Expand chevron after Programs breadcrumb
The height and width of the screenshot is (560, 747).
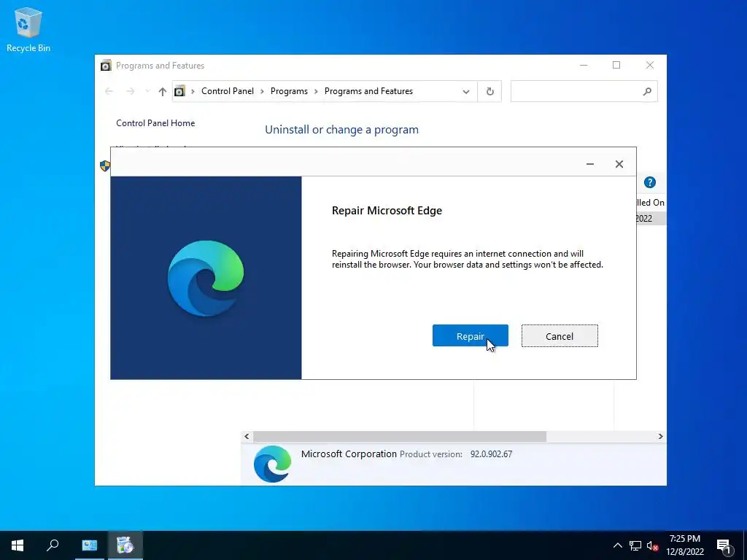point(316,91)
